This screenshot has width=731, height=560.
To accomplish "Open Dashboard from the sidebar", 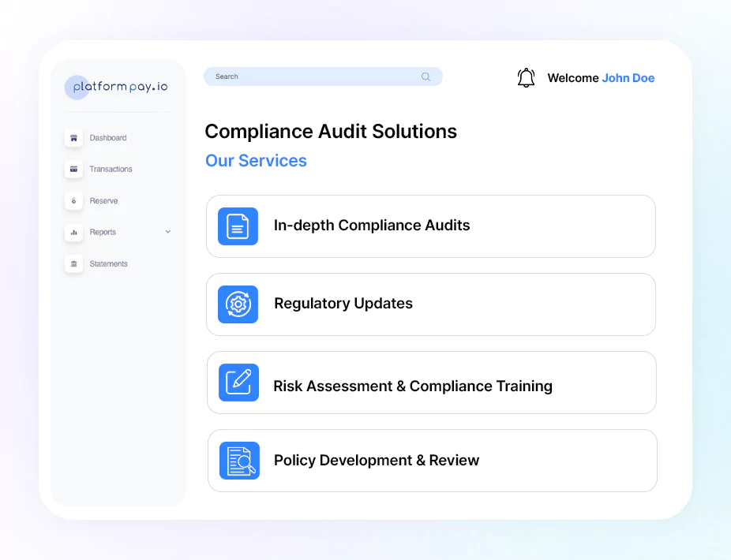I will (108, 138).
